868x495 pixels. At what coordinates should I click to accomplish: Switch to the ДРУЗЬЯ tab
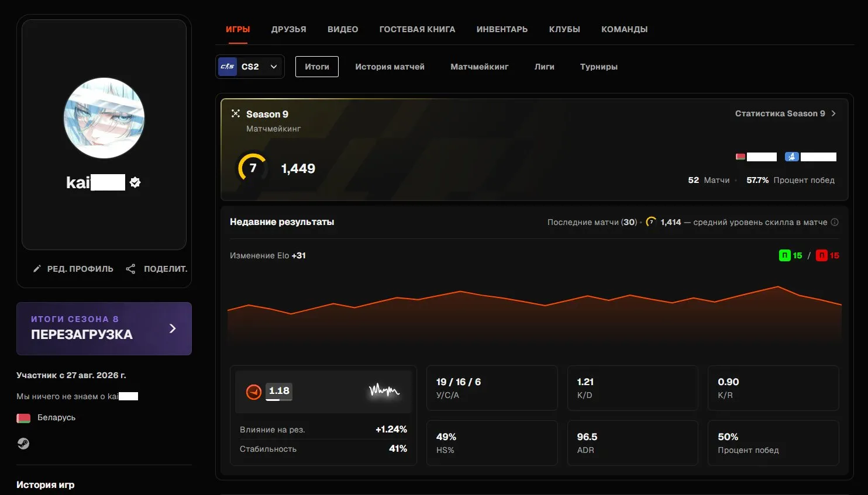pyautogui.click(x=288, y=29)
